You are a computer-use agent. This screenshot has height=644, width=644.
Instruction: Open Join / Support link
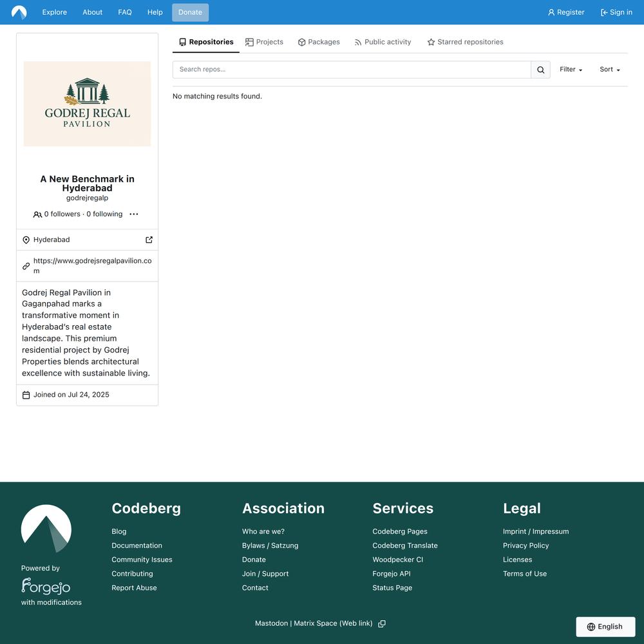(265, 574)
